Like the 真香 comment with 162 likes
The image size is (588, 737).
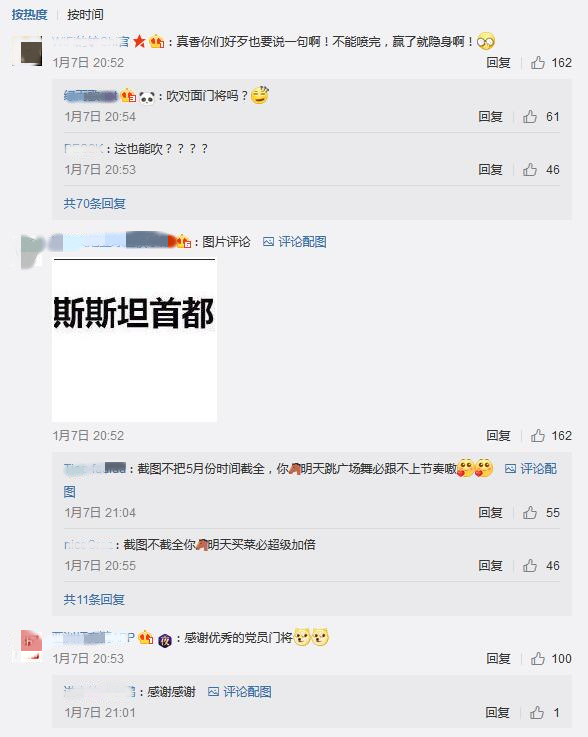tap(538, 63)
